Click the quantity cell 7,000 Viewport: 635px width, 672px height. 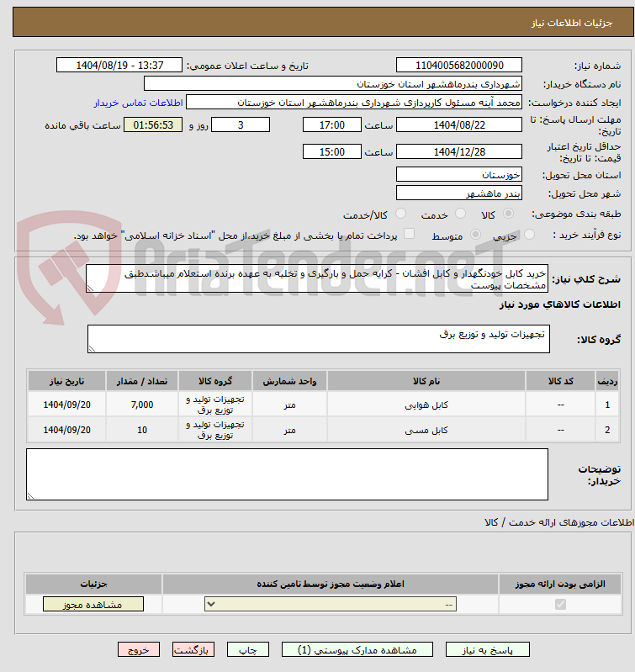[142, 405]
